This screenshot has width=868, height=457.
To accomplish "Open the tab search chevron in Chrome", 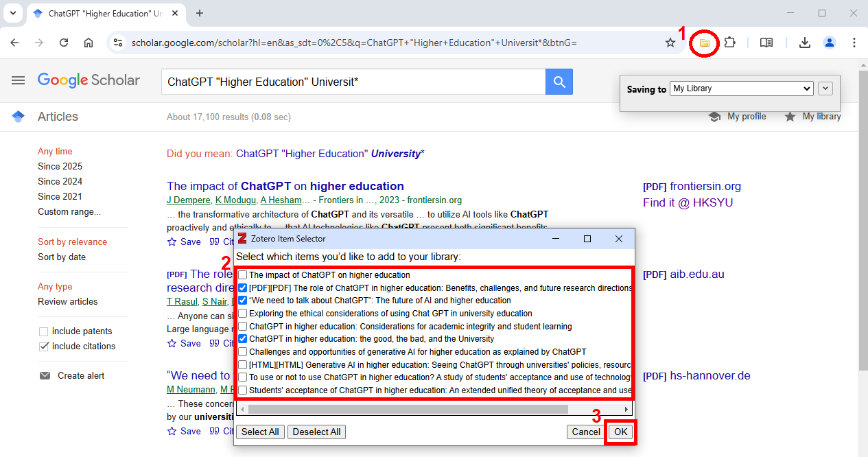I will pyautogui.click(x=12, y=13).
